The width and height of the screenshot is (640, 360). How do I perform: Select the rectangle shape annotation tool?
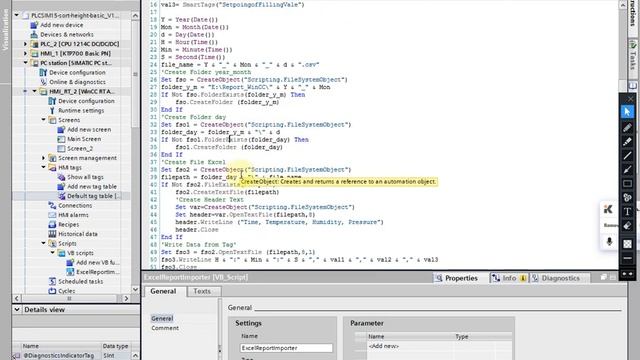tap(627, 184)
